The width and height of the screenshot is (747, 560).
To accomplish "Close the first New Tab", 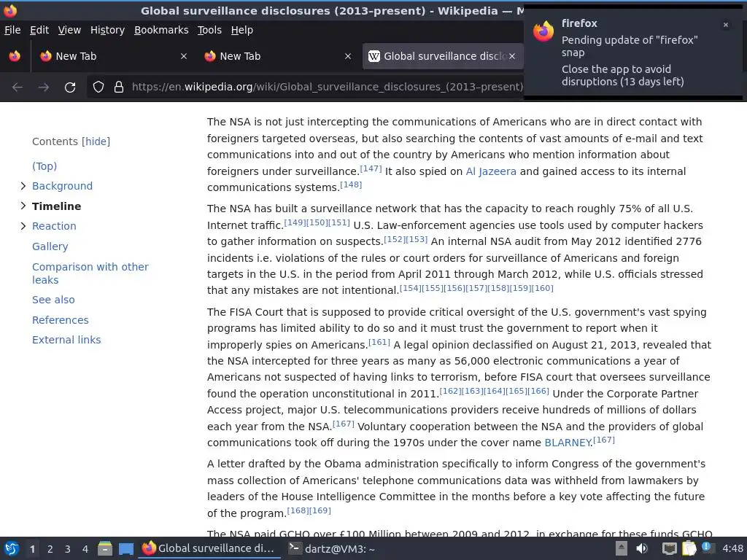I will pos(183,56).
